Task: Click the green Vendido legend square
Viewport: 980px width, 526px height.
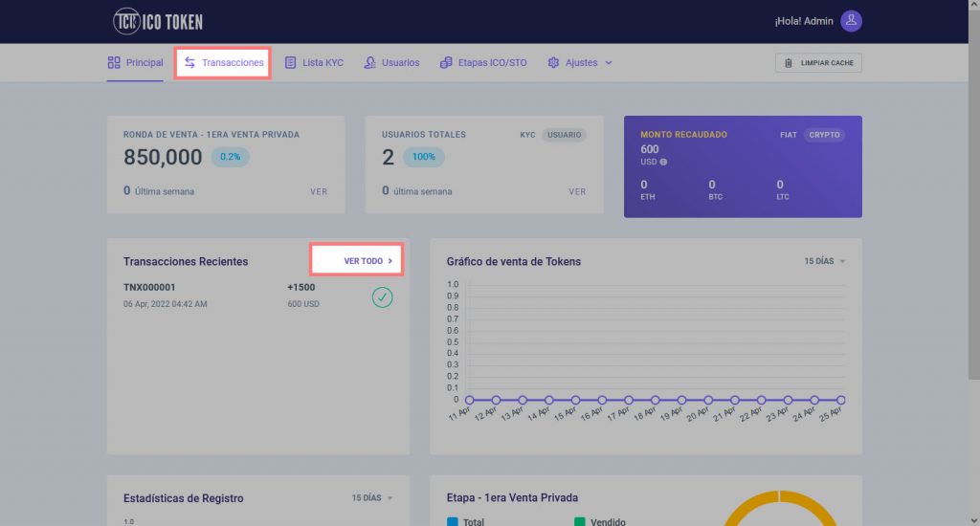Action: 579,521
